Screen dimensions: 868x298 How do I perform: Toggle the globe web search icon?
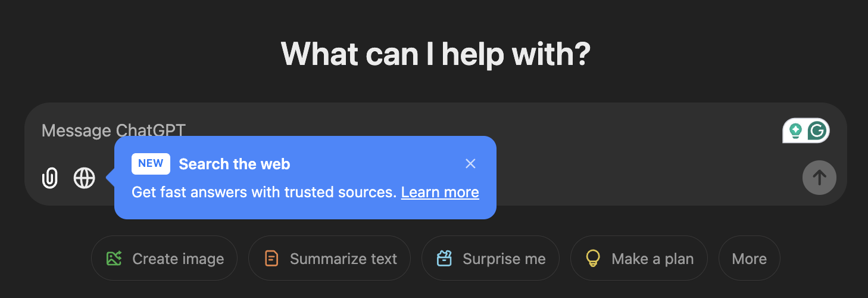click(85, 178)
